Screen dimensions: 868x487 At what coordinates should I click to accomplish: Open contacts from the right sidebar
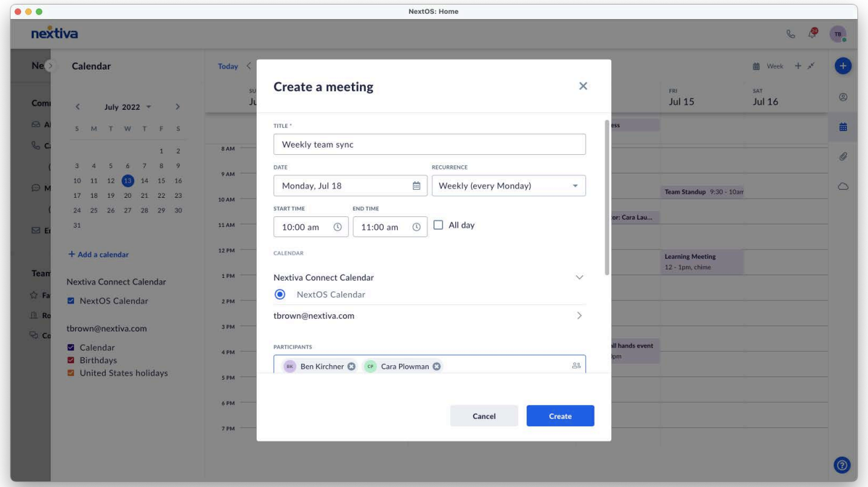coord(843,97)
